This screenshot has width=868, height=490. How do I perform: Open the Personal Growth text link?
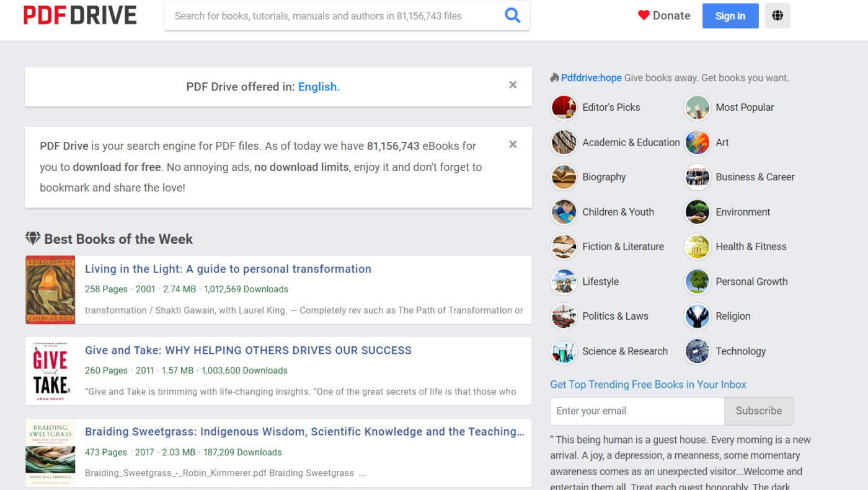point(751,281)
